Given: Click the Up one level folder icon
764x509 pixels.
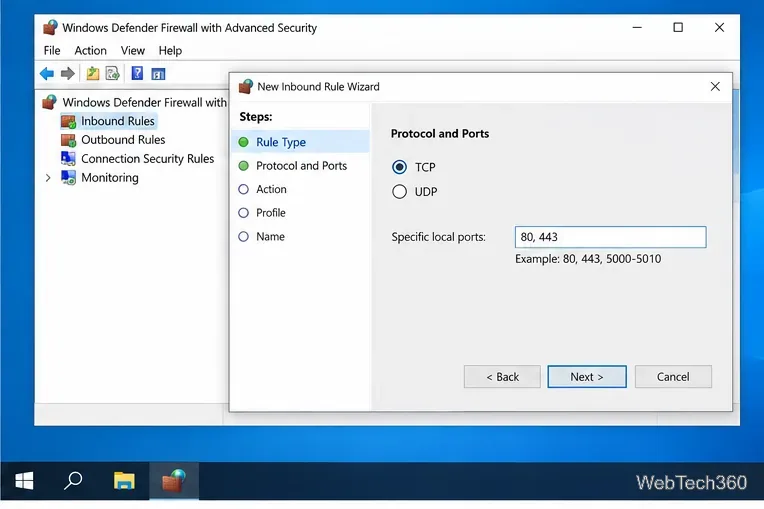Looking at the screenshot, I should (93, 74).
